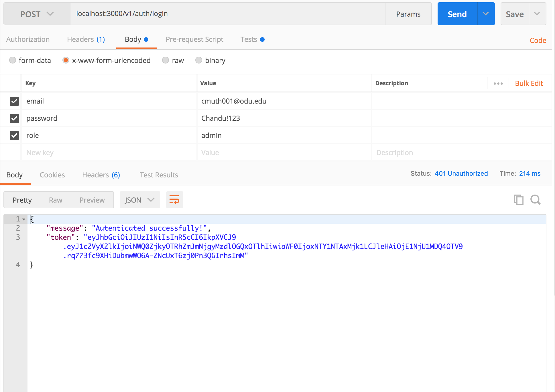Open the Save options dropdown arrow
The height and width of the screenshot is (392, 555).
[x=537, y=14]
